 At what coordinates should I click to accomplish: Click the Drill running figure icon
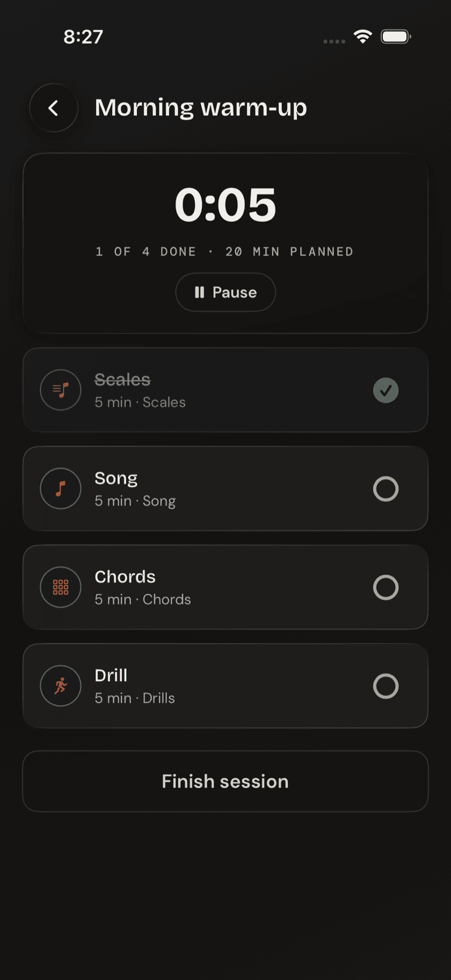(x=61, y=686)
